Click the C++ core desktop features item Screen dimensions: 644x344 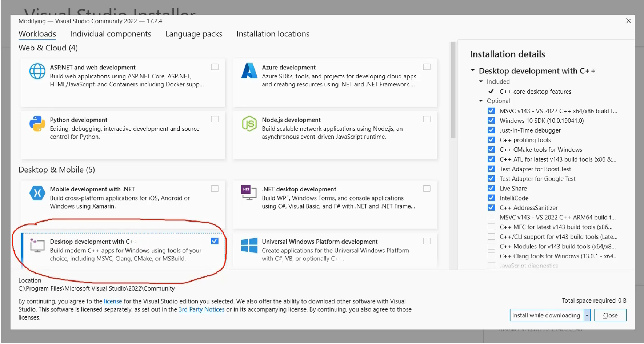535,92
